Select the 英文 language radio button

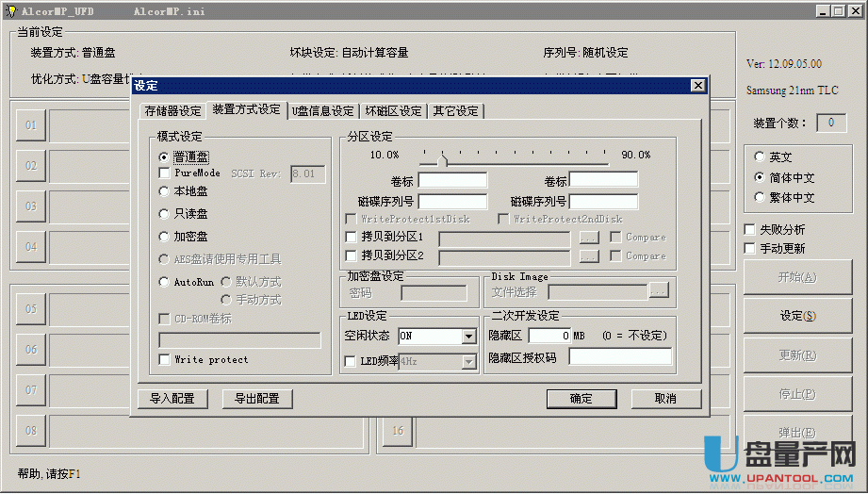coord(760,157)
